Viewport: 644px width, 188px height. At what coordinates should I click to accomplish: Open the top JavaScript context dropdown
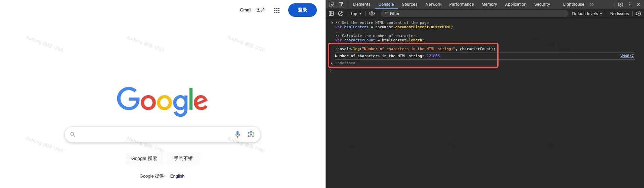coord(356,13)
